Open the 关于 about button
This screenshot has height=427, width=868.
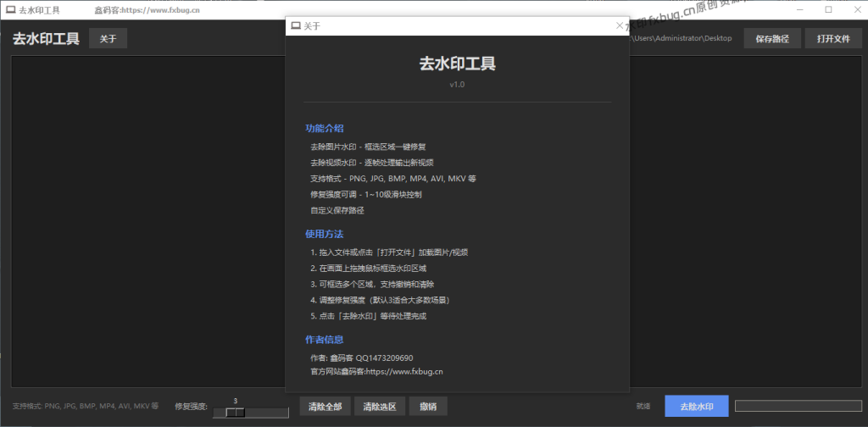coord(108,39)
